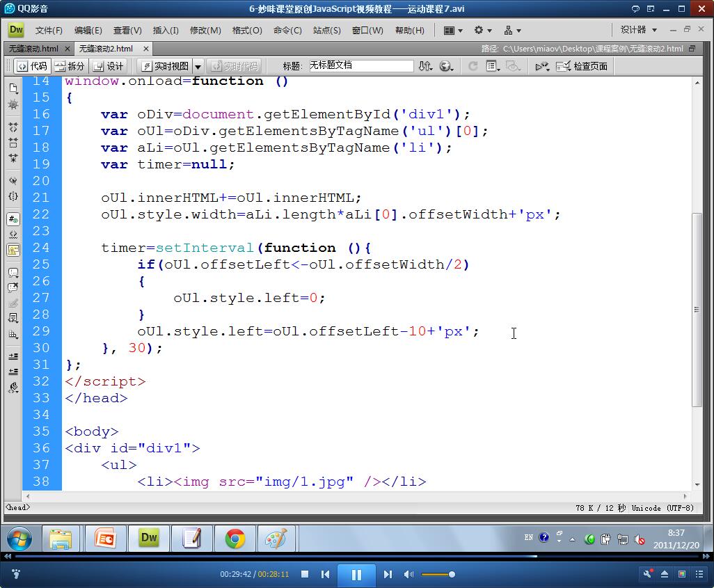Pause the video in QQ影音 player

tap(356, 575)
